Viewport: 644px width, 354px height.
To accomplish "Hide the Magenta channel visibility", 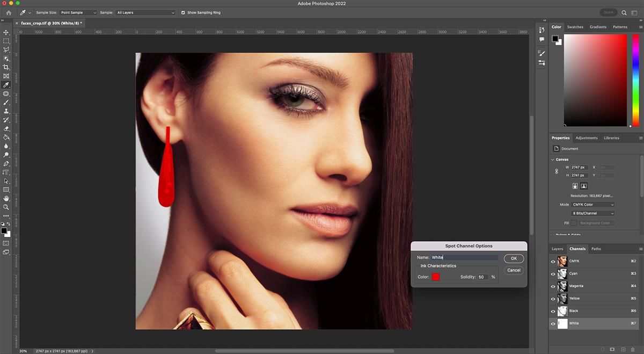I will [x=553, y=286].
